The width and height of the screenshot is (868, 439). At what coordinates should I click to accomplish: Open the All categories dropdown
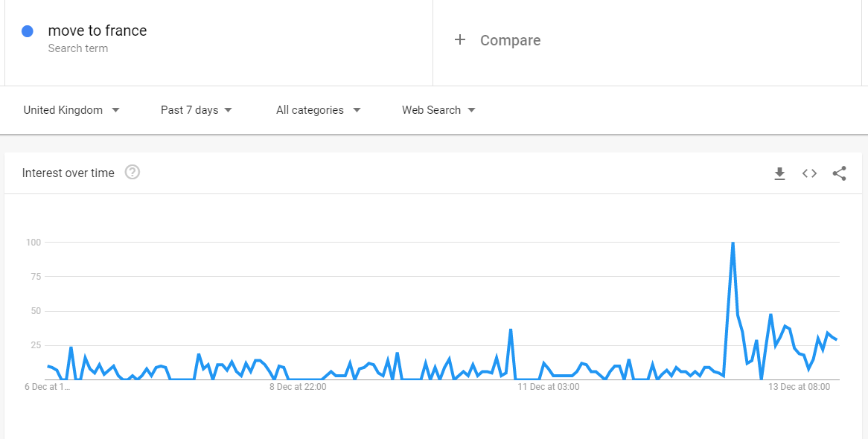pos(318,109)
